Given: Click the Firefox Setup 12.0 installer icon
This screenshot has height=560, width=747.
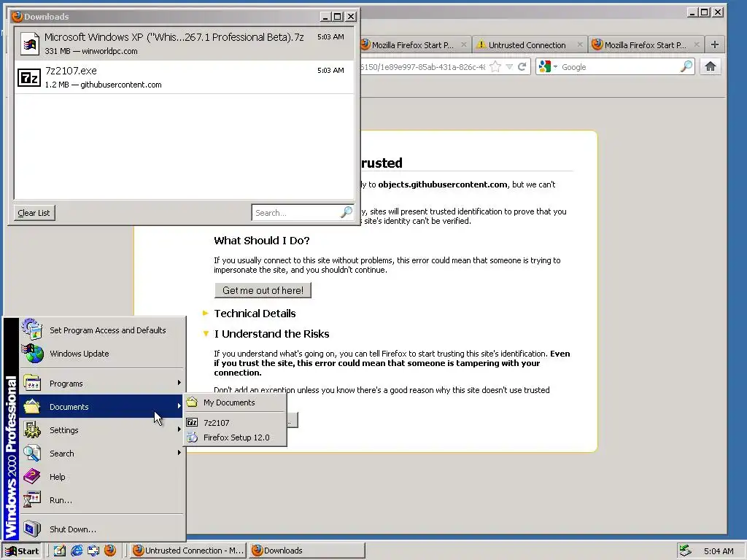Looking at the screenshot, I should point(192,437).
